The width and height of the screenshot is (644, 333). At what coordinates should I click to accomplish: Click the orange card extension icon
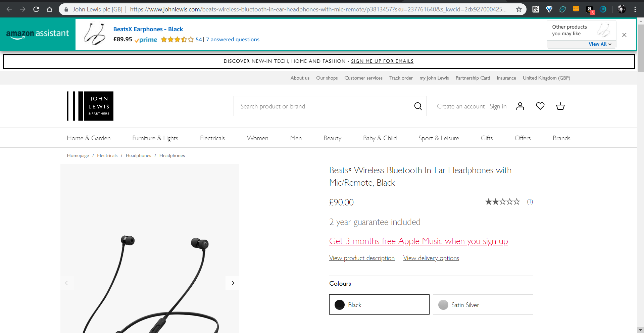[576, 9]
